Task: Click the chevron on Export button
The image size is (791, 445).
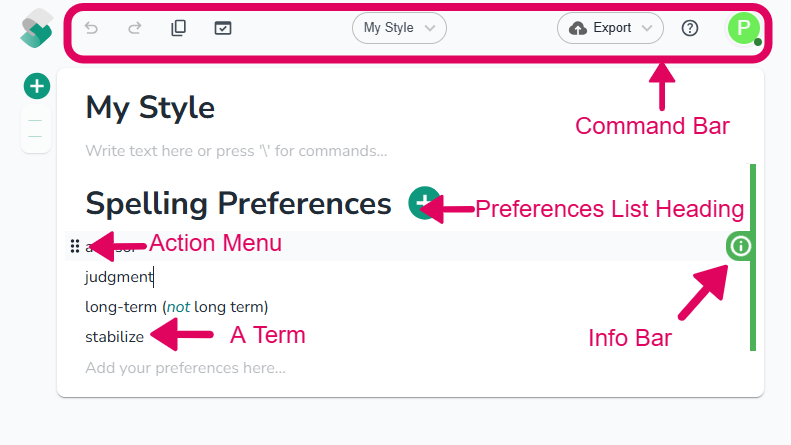Action: (647, 28)
